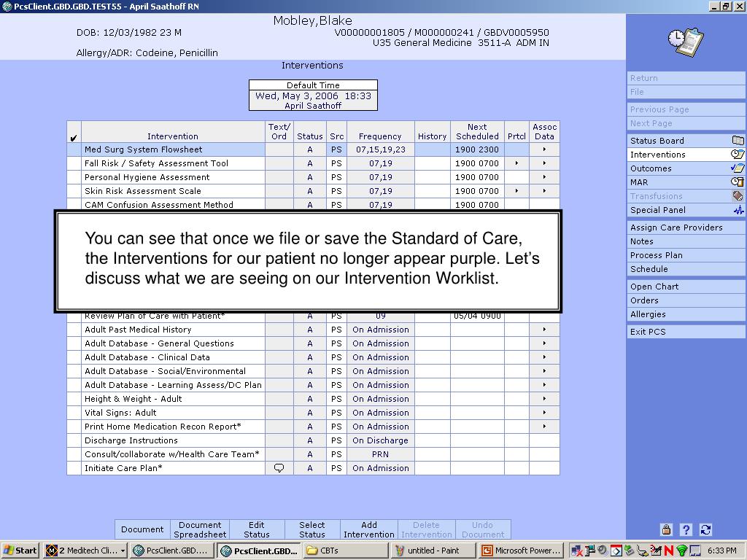Click the Select Status button

click(x=312, y=529)
